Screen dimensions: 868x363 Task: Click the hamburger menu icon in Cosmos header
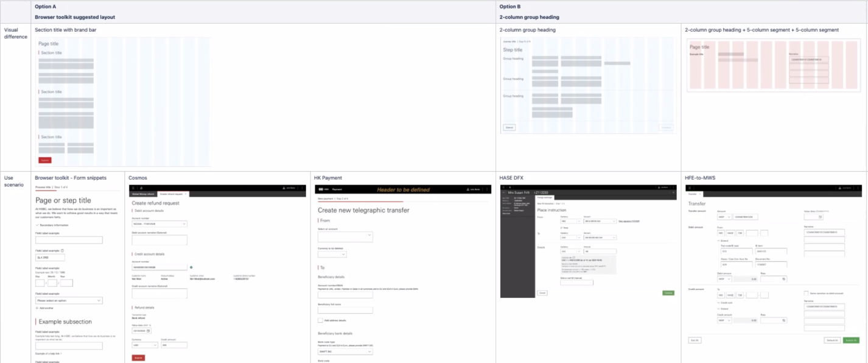coord(132,188)
